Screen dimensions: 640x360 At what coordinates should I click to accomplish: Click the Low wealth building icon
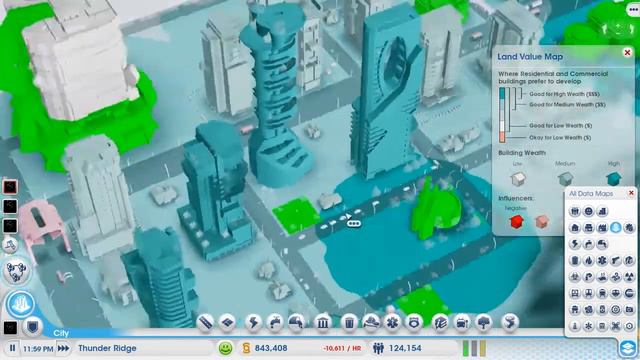518,178
